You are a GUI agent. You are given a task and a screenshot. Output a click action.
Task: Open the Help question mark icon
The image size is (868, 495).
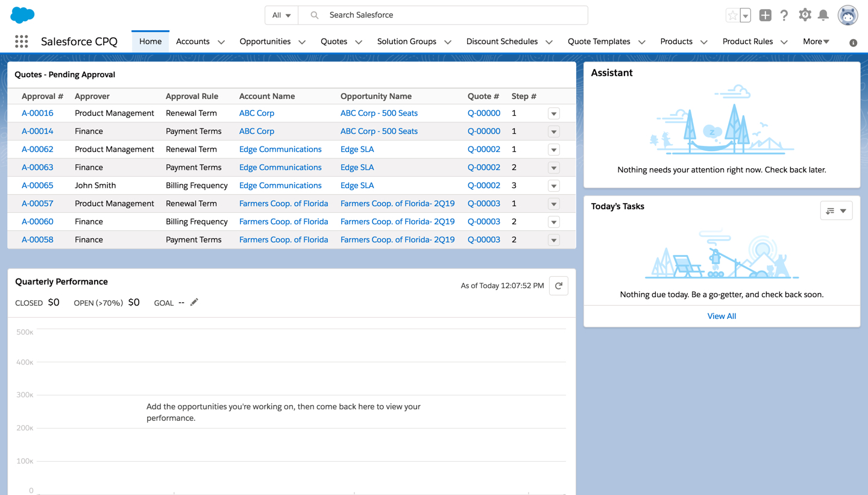784,16
